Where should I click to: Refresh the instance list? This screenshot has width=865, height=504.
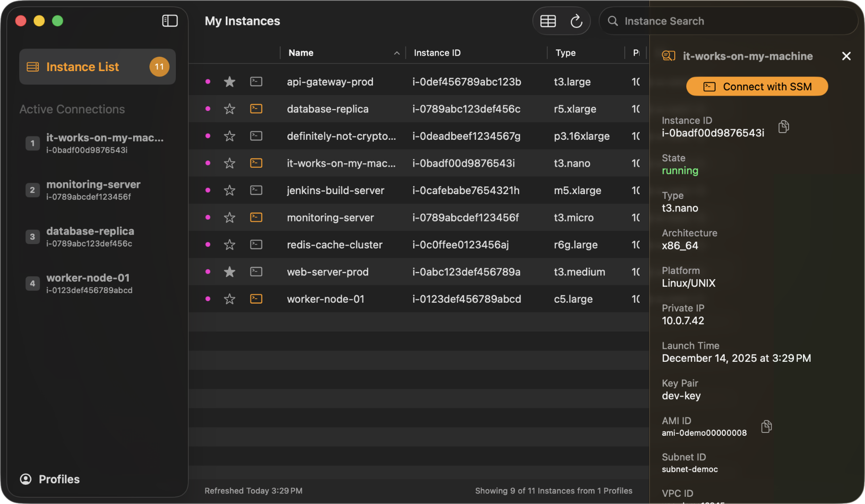(576, 21)
